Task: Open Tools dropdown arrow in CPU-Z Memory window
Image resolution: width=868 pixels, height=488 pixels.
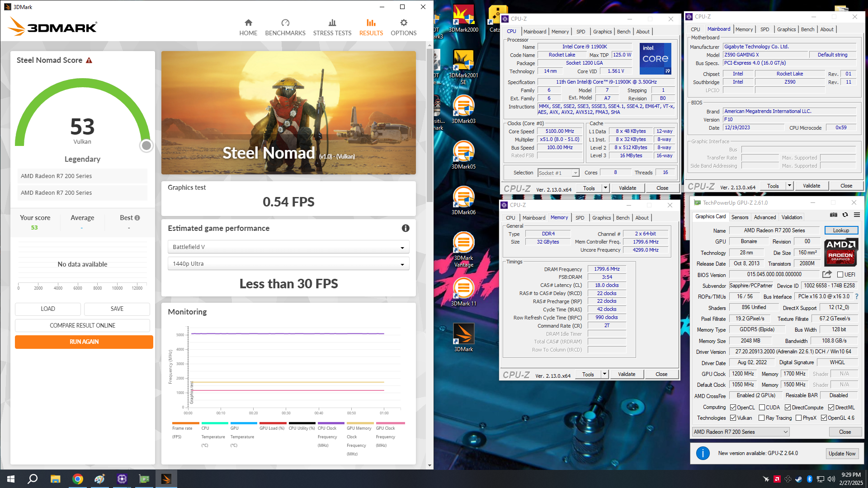Action: click(x=604, y=374)
